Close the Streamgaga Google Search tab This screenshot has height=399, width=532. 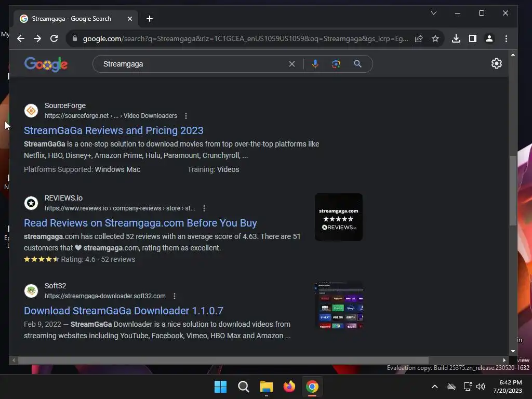point(129,19)
